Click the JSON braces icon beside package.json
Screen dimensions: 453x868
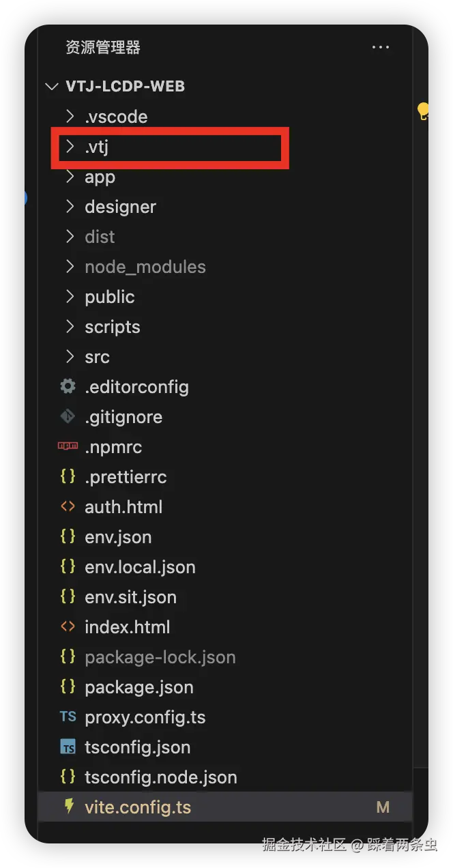tap(68, 687)
